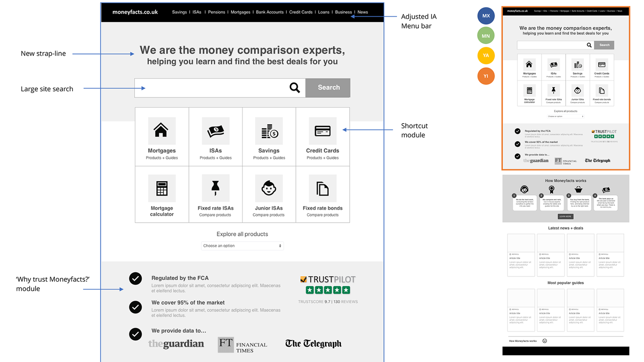This screenshot has height=362, width=644.
Task: Select Loans in the large nav bar
Action: [x=324, y=12]
